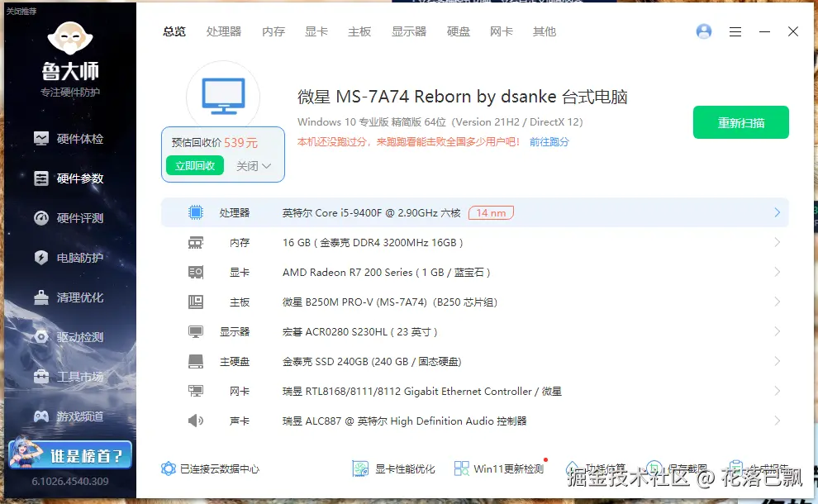Switch to the 总览 tab
818x504 pixels.
click(x=174, y=32)
